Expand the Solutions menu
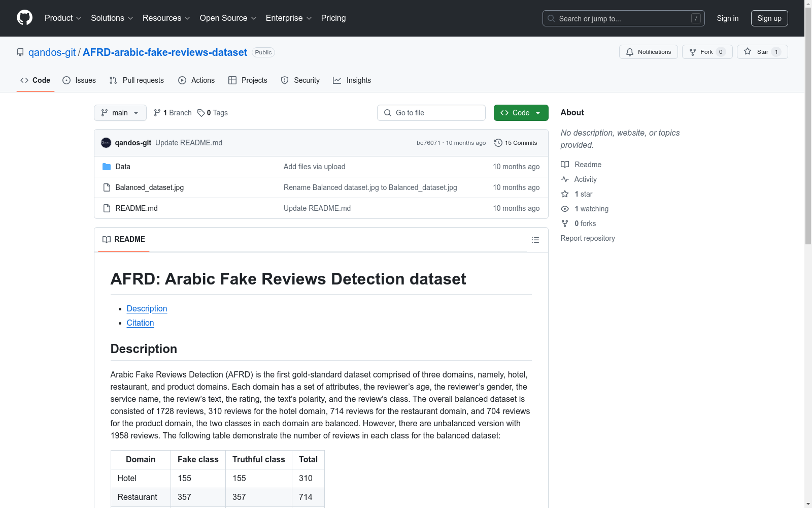 pyautogui.click(x=112, y=18)
